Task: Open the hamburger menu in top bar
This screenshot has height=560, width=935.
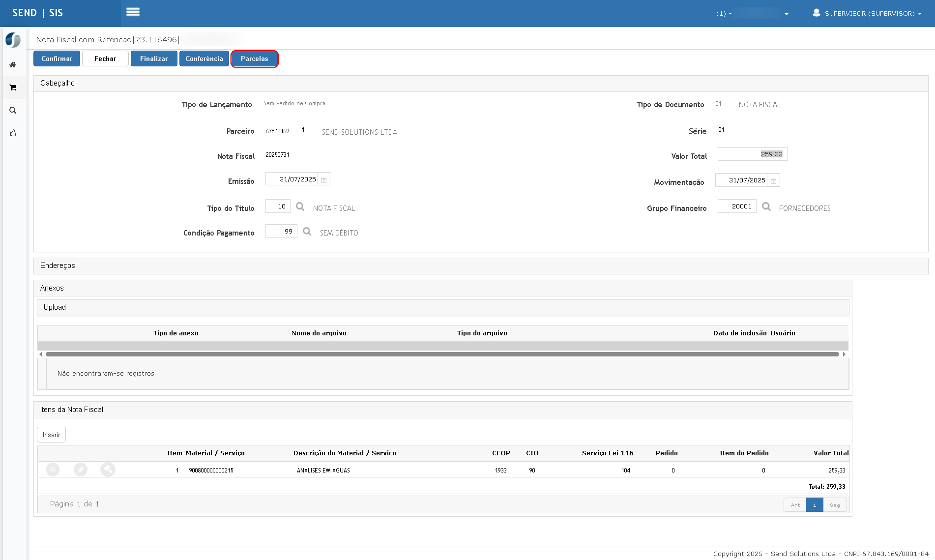Action: [133, 12]
